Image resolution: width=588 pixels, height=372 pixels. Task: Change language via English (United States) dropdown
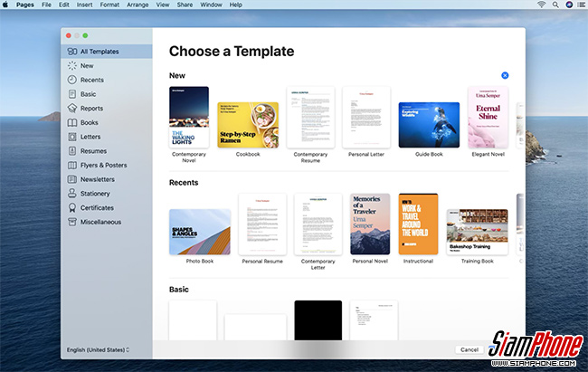click(98, 349)
